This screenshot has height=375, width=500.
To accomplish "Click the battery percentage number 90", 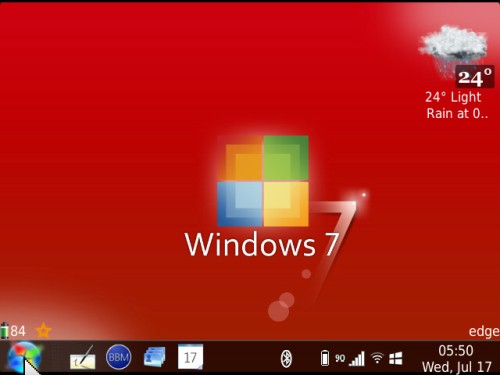I will pos(340,358).
